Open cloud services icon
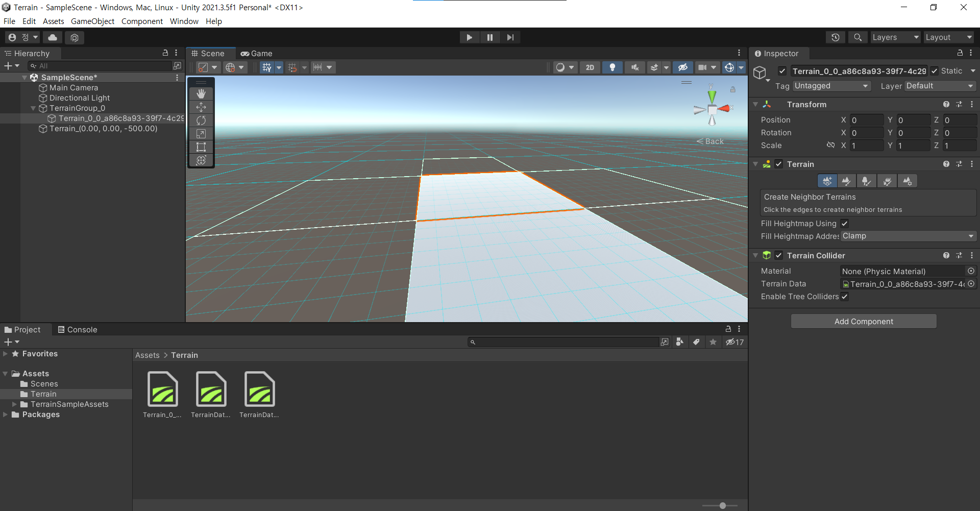Image resolution: width=980 pixels, height=511 pixels. coord(53,37)
